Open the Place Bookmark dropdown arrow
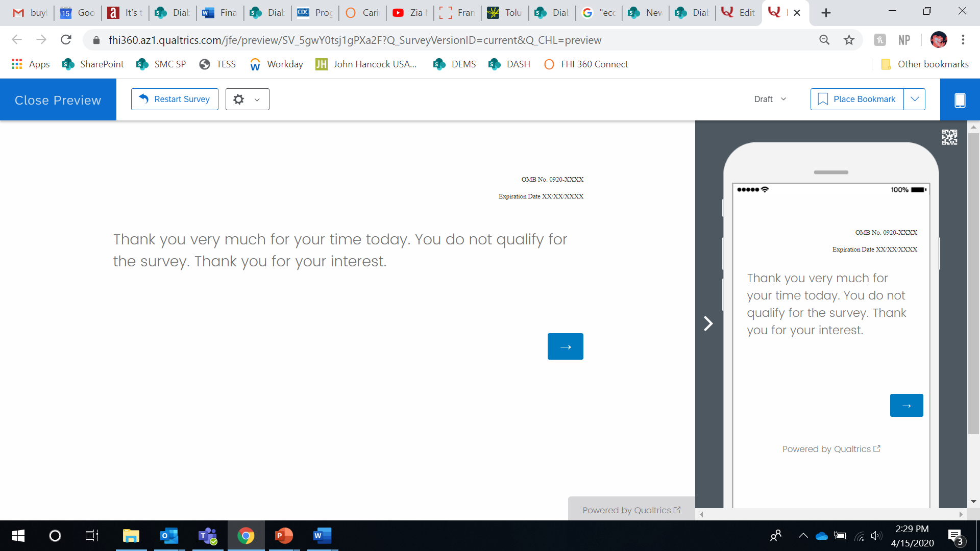This screenshot has width=980, height=551. click(x=915, y=99)
